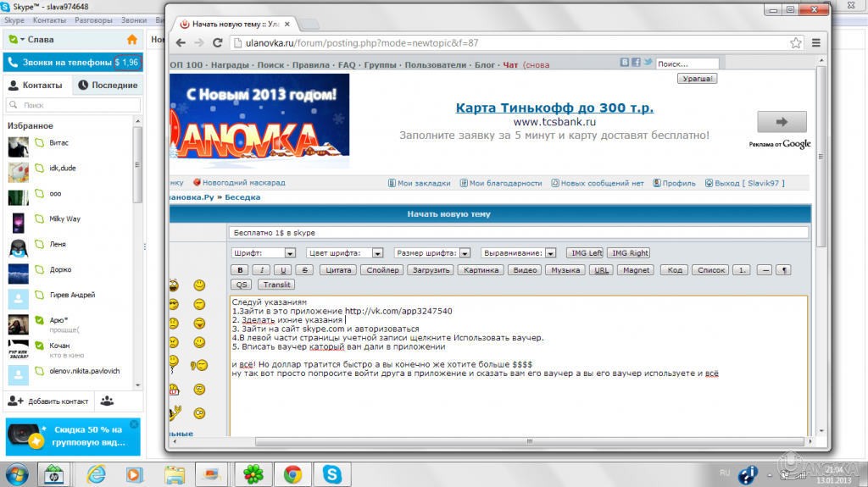Click the horizontal scrollbar of the forum page

529,441
